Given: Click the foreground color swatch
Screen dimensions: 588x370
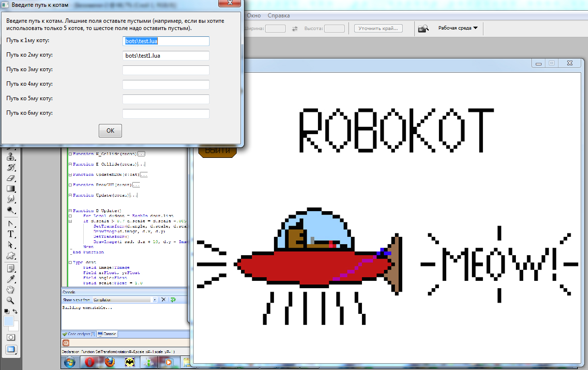Looking at the screenshot, I should click(8, 321).
